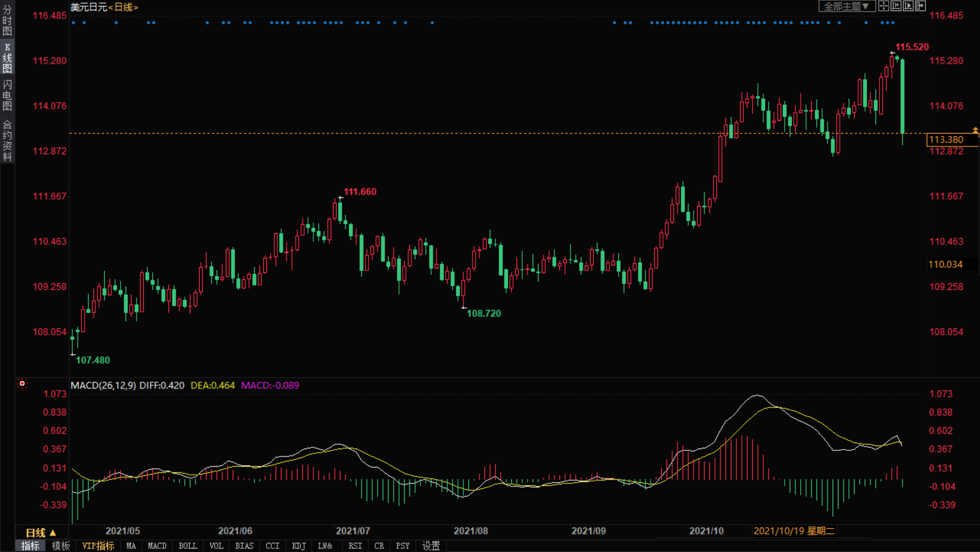
Task: Click the jump-to-start chart icon
Action: point(896,6)
